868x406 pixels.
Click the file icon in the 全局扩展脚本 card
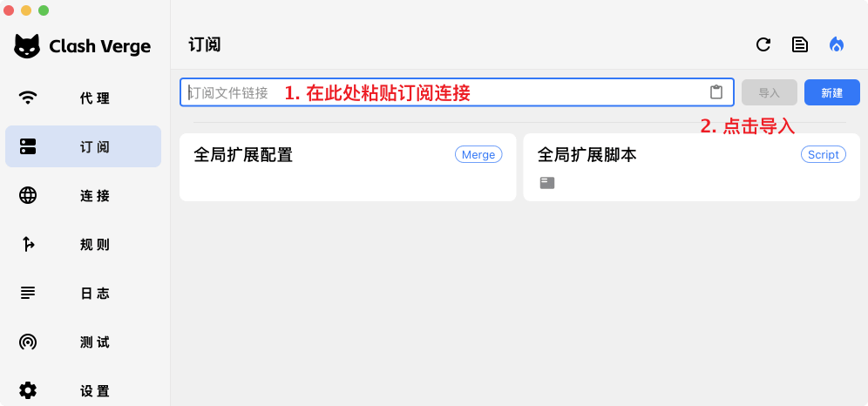click(x=547, y=183)
